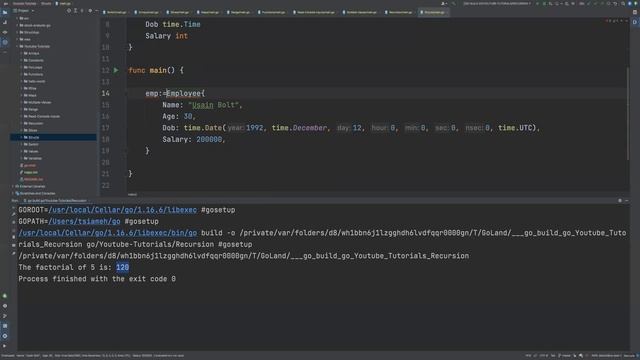Image resolution: width=640 pixels, height=360 pixels.
Task: Click highlighted 120 output in console
Action: pyautogui.click(x=122, y=267)
